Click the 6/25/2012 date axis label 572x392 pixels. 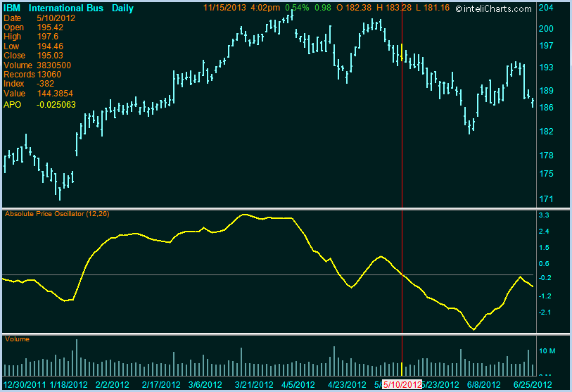pyautogui.click(x=533, y=385)
